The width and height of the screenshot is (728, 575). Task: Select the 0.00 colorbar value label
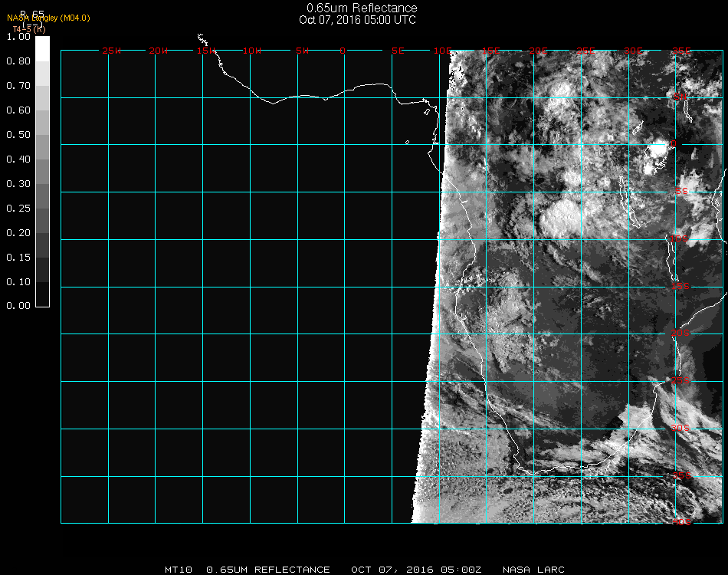click(x=18, y=306)
